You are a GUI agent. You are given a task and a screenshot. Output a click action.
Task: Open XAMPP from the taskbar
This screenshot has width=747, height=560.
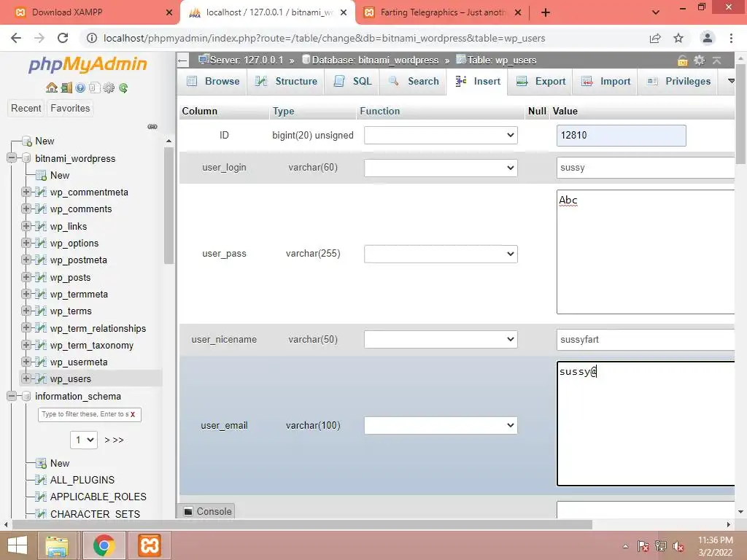tap(149, 545)
